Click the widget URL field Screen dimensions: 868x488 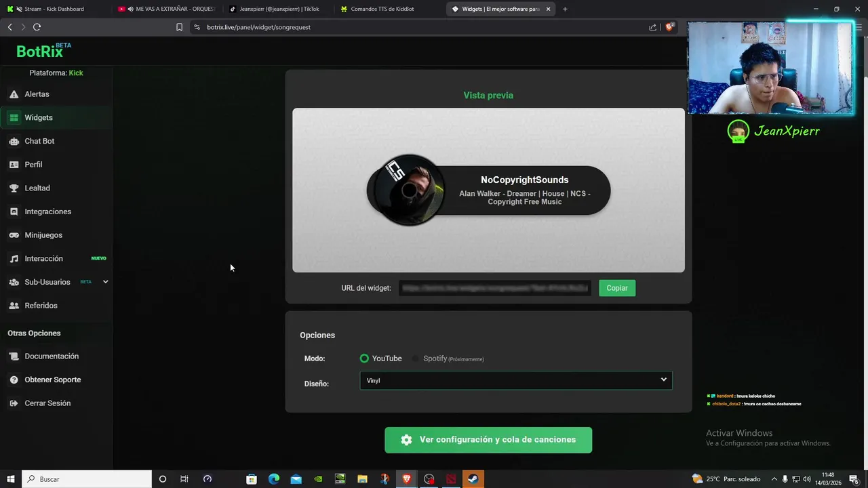(494, 288)
